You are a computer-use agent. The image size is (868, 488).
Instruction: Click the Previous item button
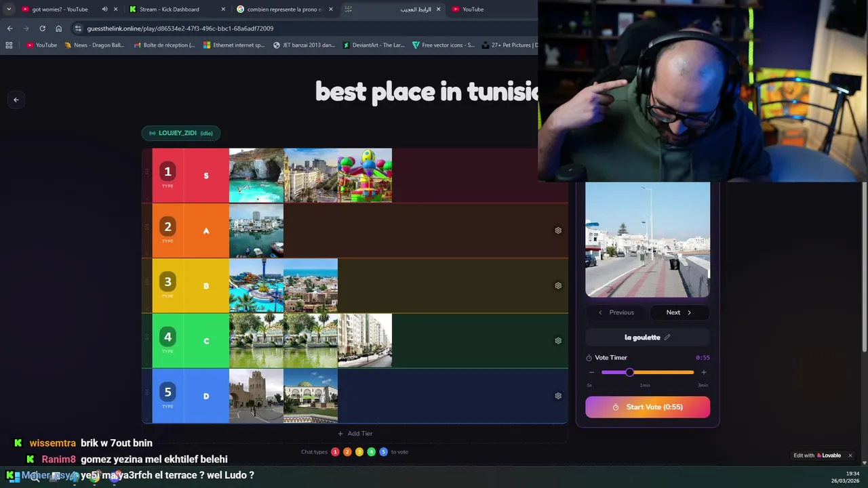click(616, 312)
